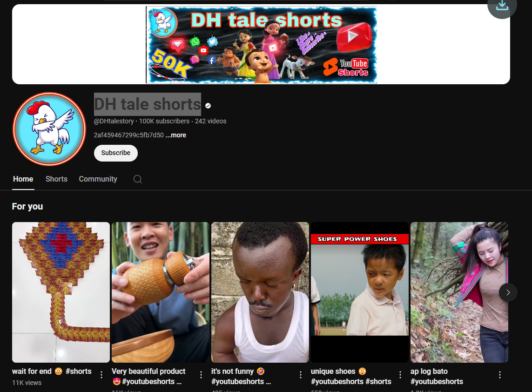The image size is (532, 392).
Task: Show next shorts with the carousel arrow
Action: tap(508, 292)
